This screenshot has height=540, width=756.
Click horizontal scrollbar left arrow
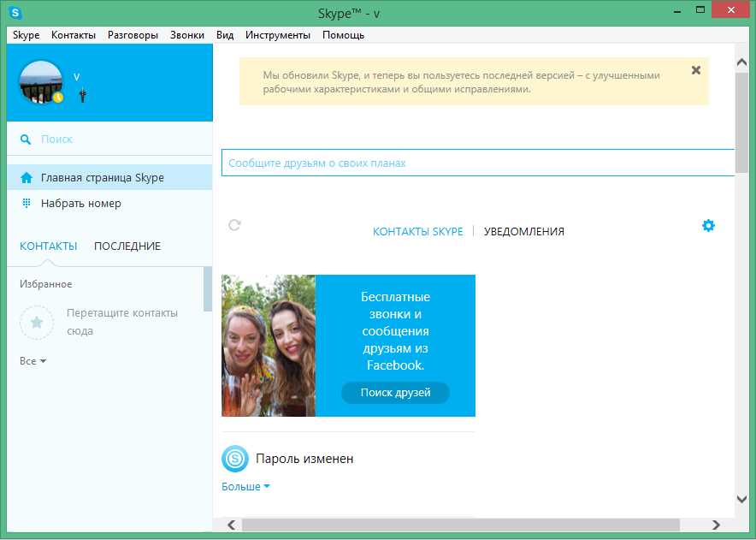(232, 525)
